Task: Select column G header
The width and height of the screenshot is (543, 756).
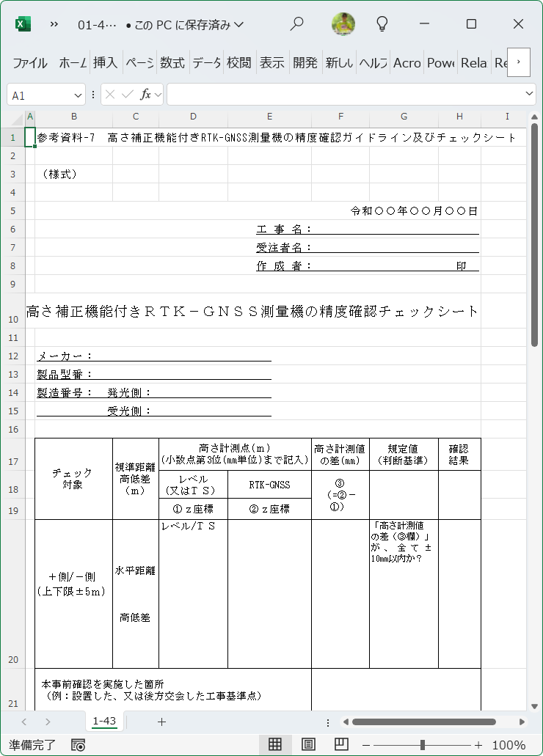Action: (x=404, y=116)
